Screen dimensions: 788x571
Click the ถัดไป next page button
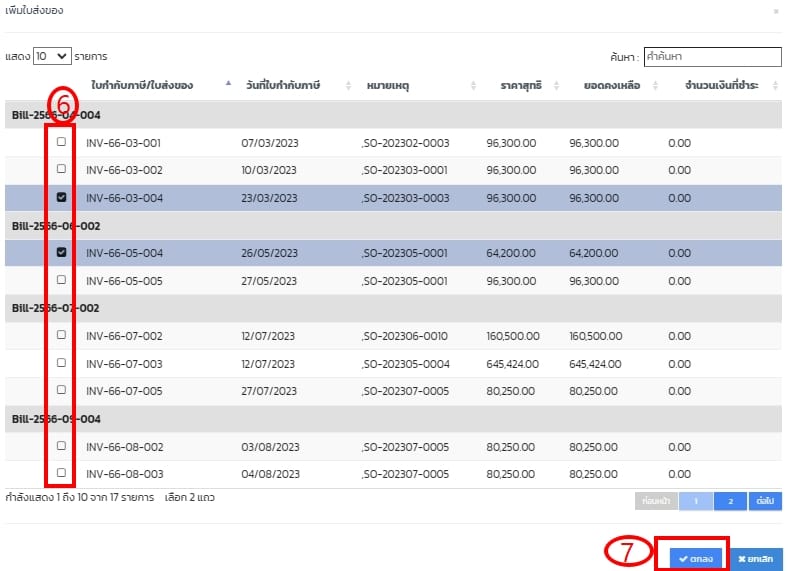pos(765,498)
